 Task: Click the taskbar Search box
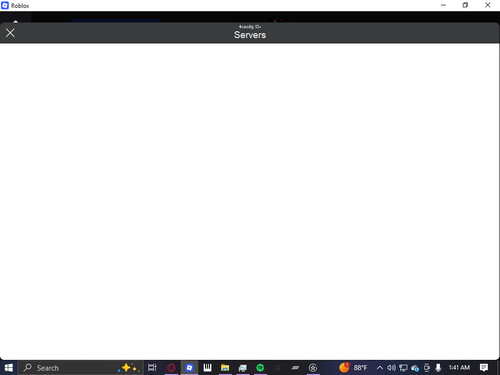[80, 368]
